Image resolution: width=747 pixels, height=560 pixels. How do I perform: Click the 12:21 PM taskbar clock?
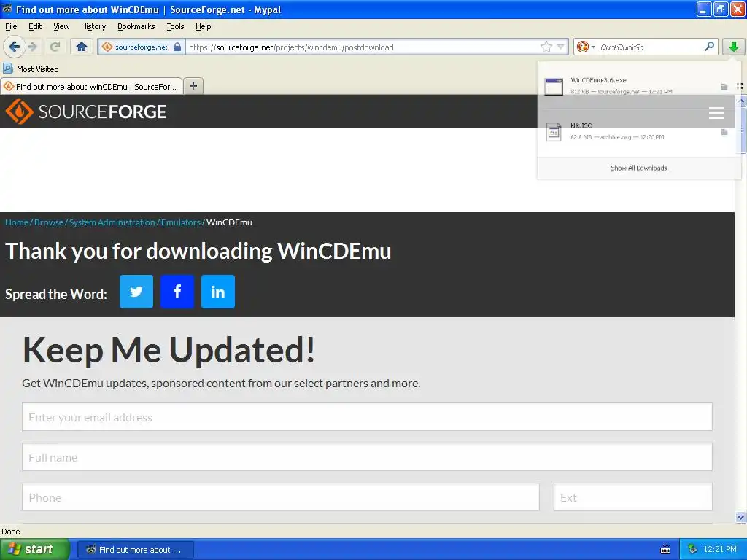720,549
